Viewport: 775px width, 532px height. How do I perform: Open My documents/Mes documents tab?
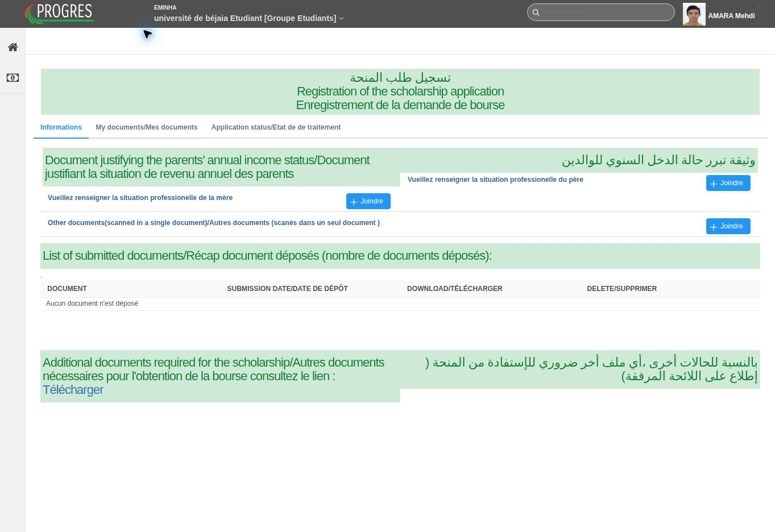point(147,127)
